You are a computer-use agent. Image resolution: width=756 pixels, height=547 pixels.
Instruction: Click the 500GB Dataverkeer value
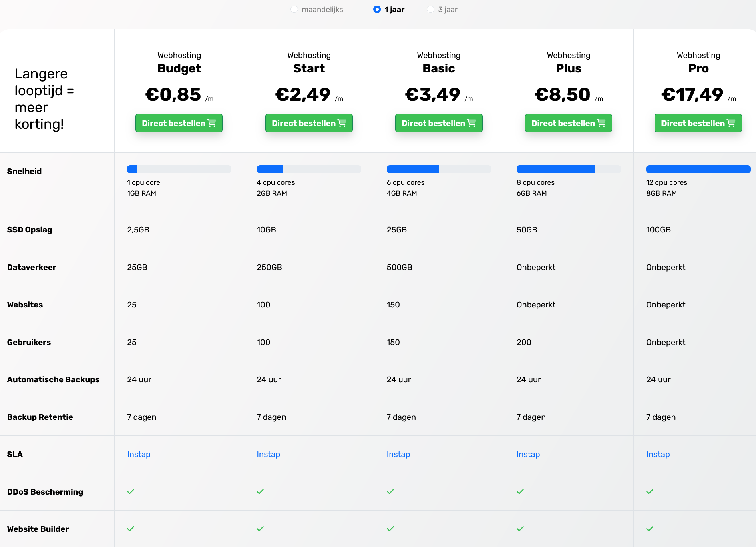[400, 267]
